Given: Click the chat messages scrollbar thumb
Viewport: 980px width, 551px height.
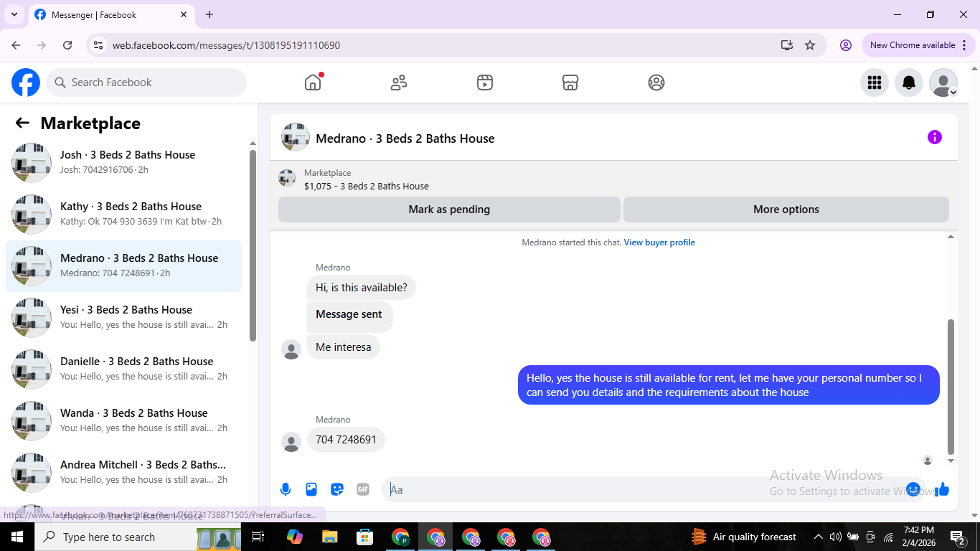Looking at the screenshot, I should pos(951,387).
